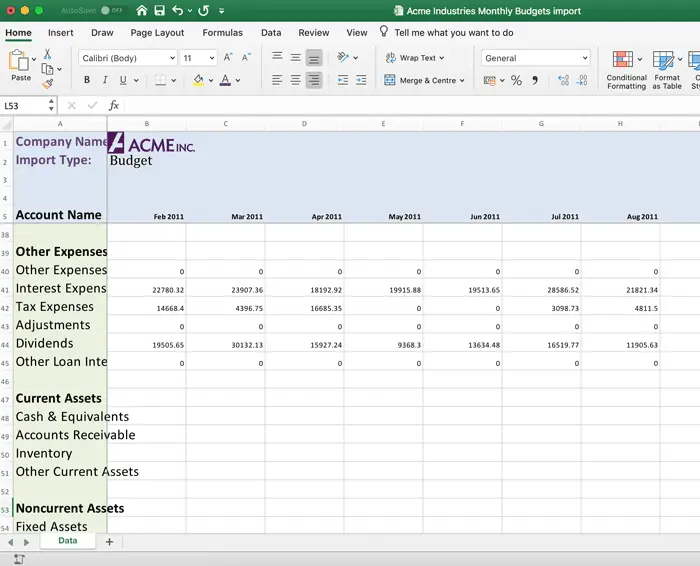Toggle the AutoSave switch

(x=112, y=10)
